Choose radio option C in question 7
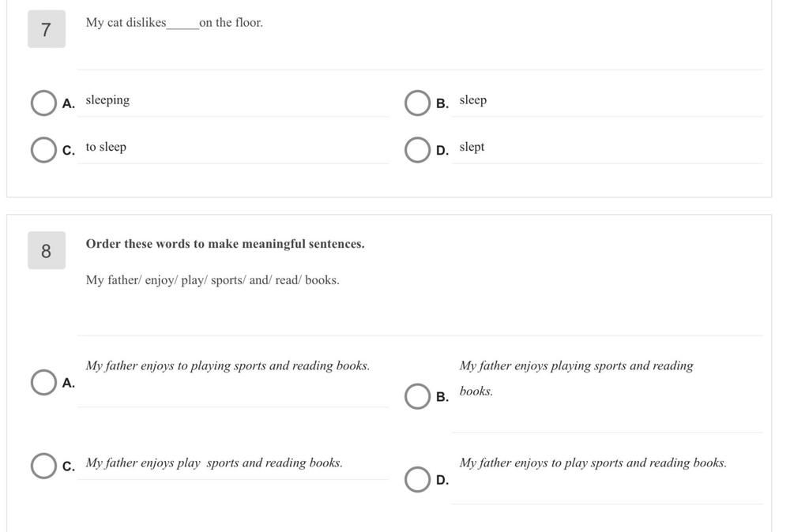This screenshot has width=809, height=532. tap(43, 150)
